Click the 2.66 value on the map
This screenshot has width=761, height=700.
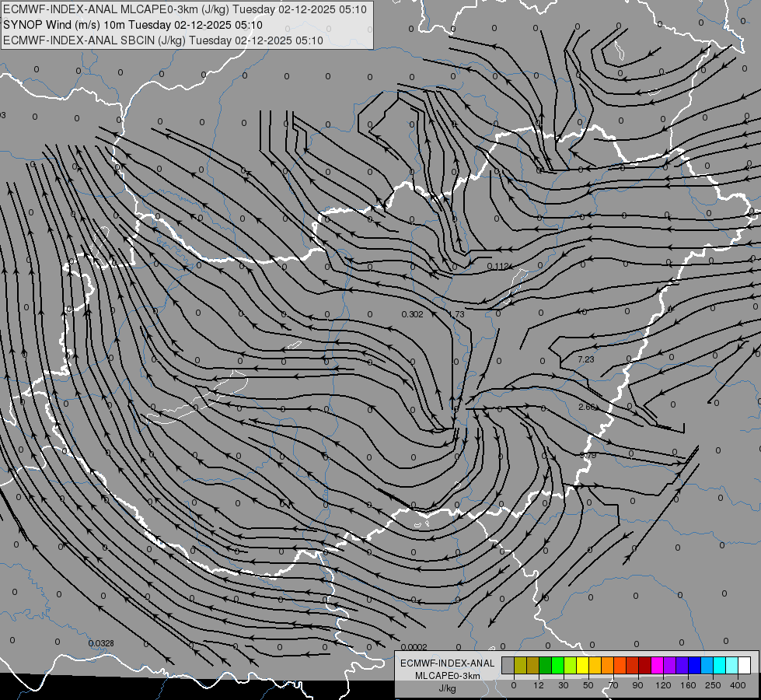pyautogui.click(x=587, y=407)
